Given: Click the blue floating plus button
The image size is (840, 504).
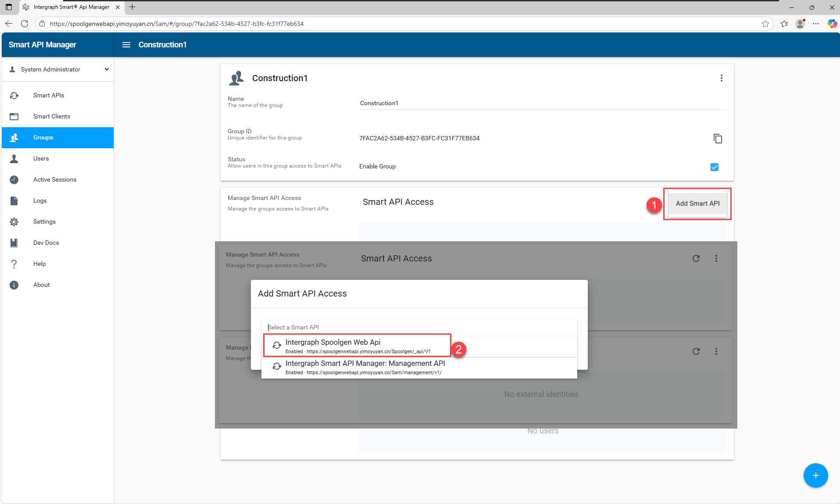Looking at the screenshot, I should (x=815, y=475).
